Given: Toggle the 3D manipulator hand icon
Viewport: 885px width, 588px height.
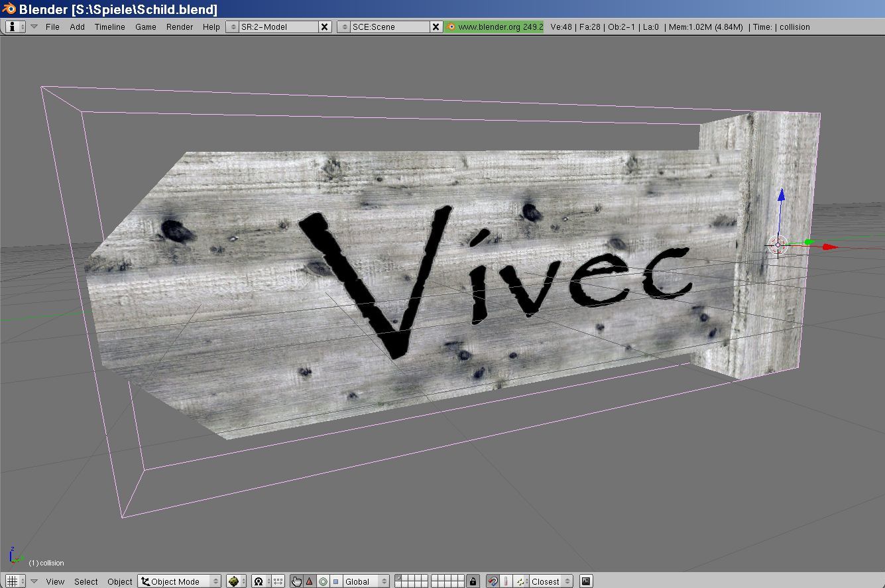Looking at the screenshot, I should 296,581.
